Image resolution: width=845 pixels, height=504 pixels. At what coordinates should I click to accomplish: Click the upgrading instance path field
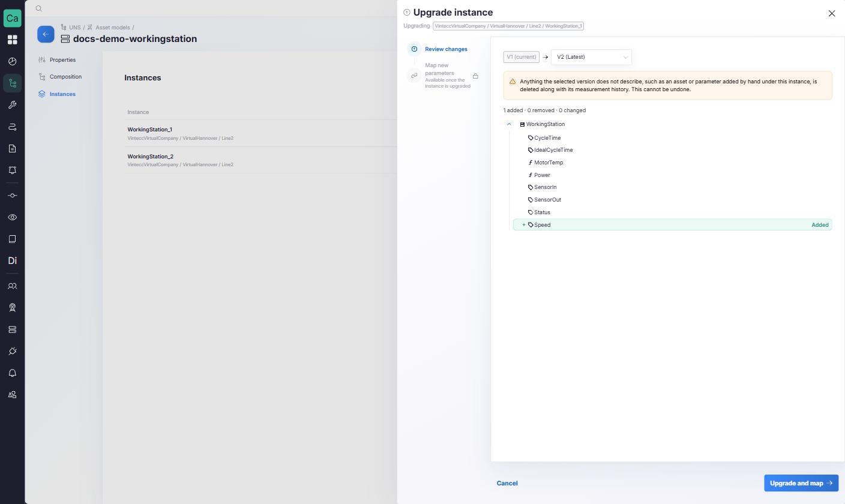[508, 26]
